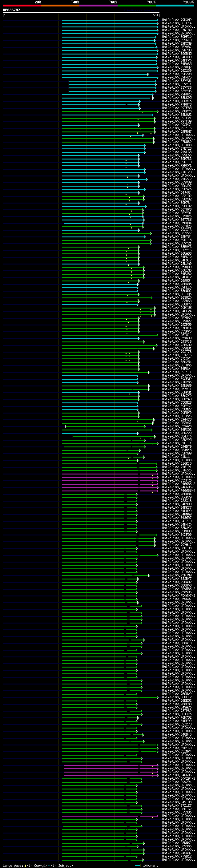The image size is (197, 868).
Task: Click the green ~80% identity color band
Action: pos(137,6)
